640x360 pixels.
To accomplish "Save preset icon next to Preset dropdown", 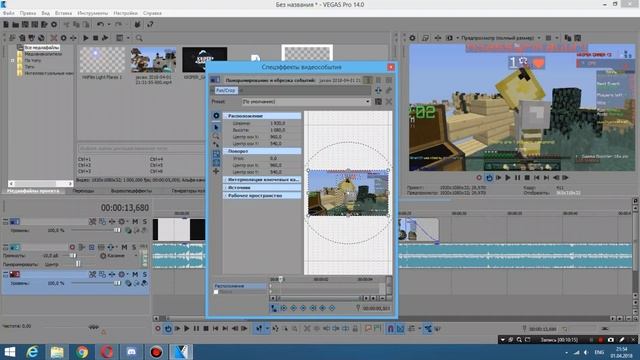I will pyautogui.click(x=378, y=102).
